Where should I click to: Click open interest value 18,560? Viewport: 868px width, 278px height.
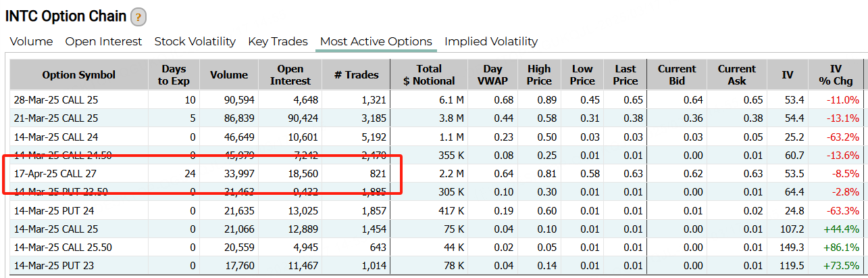point(303,174)
